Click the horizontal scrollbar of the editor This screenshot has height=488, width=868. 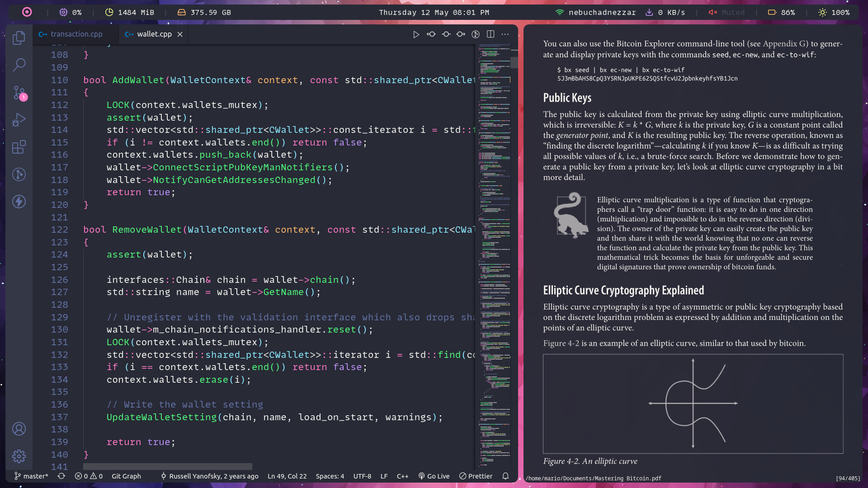[x=168, y=466]
